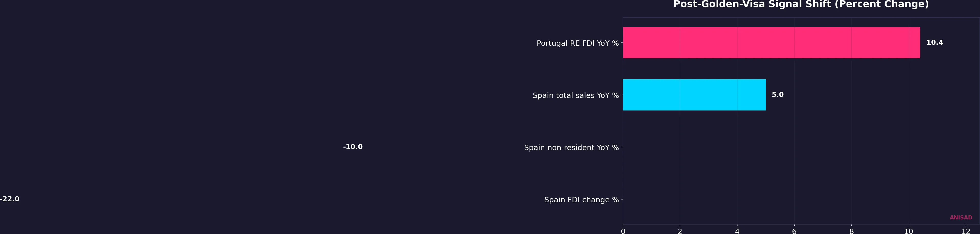This screenshot has width=980, height=234.
Task: Select the Portugal RE FDI YoY % label
Action: (x=578, y=43)
